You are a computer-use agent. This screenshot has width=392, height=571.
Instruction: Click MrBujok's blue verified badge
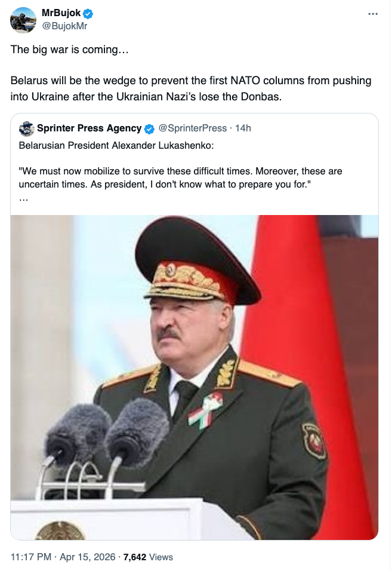87,14
